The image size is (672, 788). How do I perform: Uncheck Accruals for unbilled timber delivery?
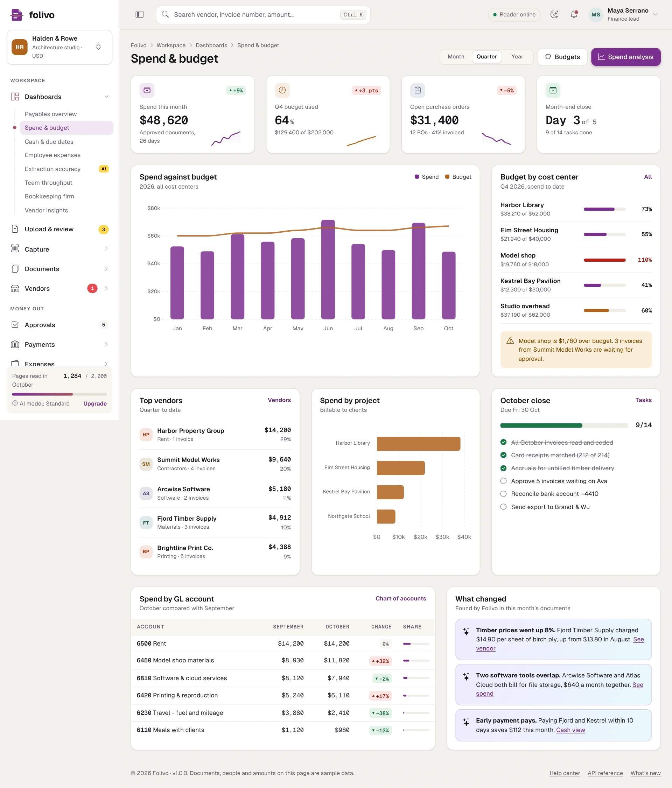pyautogui.click(x=504, y=468)
